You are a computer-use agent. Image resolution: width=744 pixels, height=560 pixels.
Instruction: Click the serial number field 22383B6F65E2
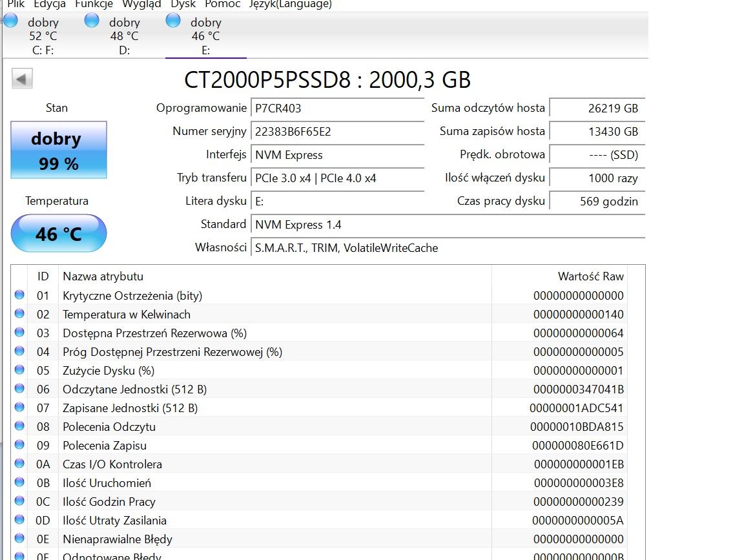337,132
